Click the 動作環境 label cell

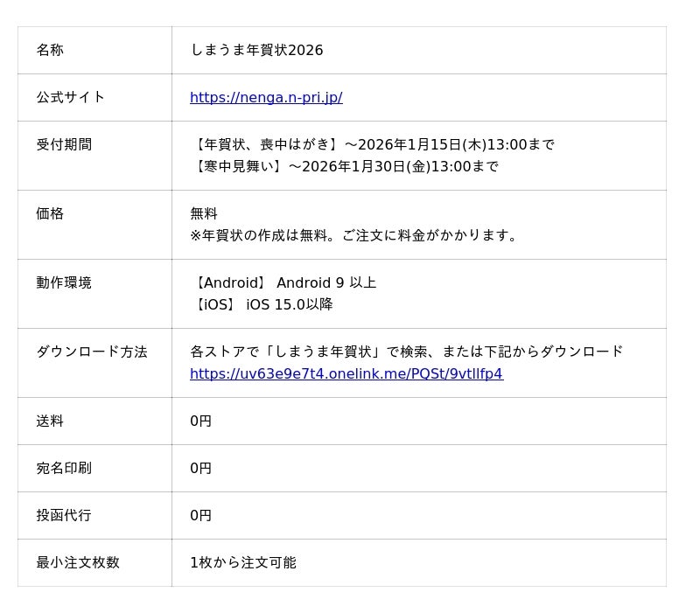64,282
